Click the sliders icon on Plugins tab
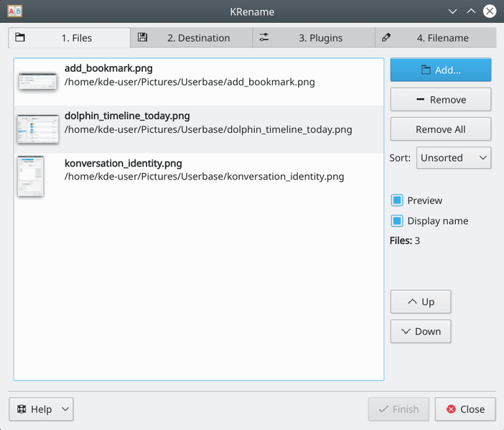Image resolution: width=504 pixels, height=430 pixels. pyautogui.click(x=264, y=37)
